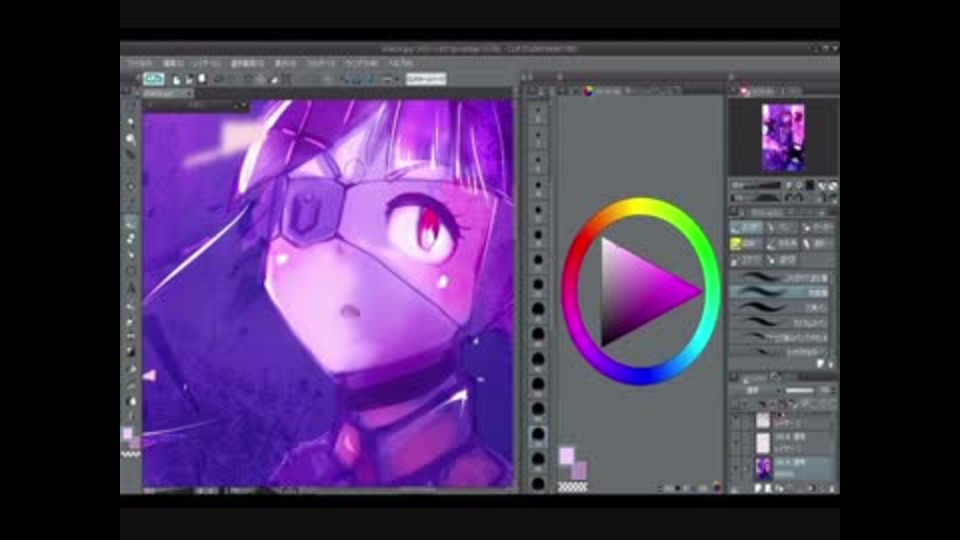Click transparent color swatch below the tool palette
This screenshot has height=540, width=960.
pos(131,454)
